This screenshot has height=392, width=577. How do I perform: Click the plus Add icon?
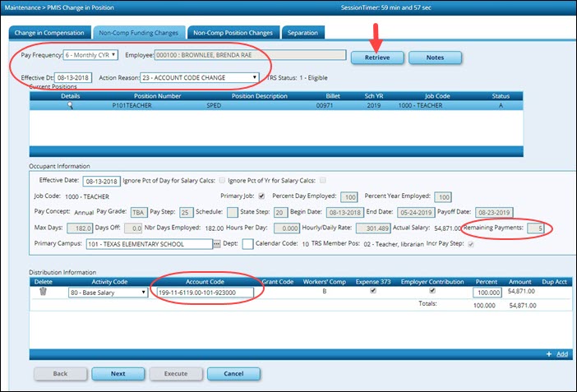pos(549,354)
